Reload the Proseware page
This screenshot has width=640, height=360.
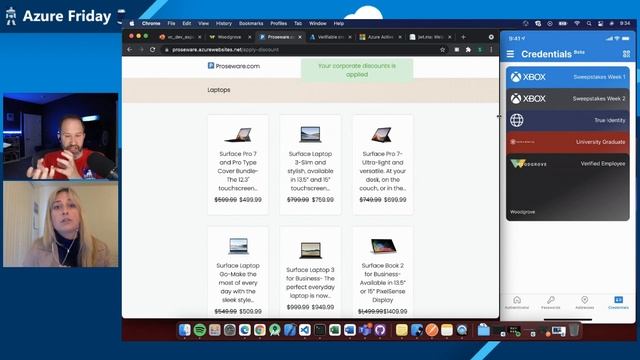tap(153, 49)
